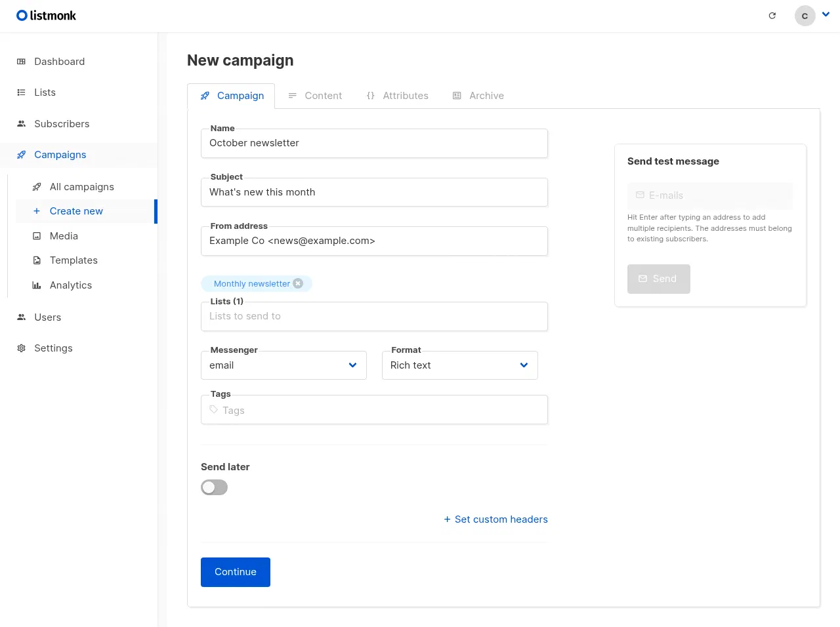Click the From address input field
This screenshot has width=840, height=627.
(x=374, y=241)
